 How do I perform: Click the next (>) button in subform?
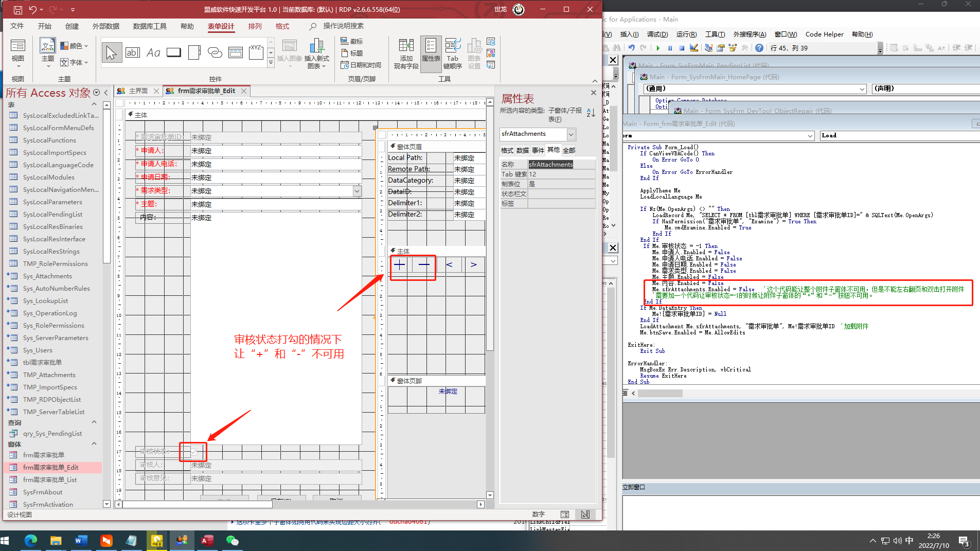(x=473, y=265)
